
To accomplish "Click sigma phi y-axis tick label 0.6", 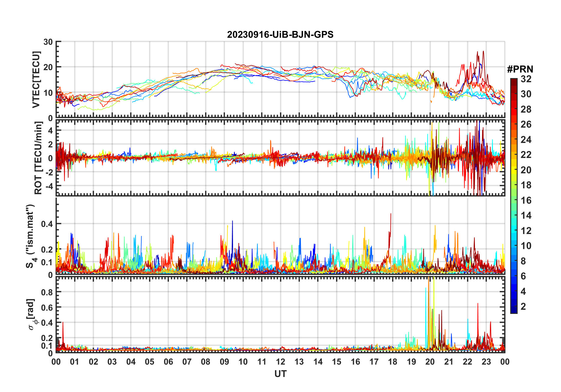I will click(47, 307).
